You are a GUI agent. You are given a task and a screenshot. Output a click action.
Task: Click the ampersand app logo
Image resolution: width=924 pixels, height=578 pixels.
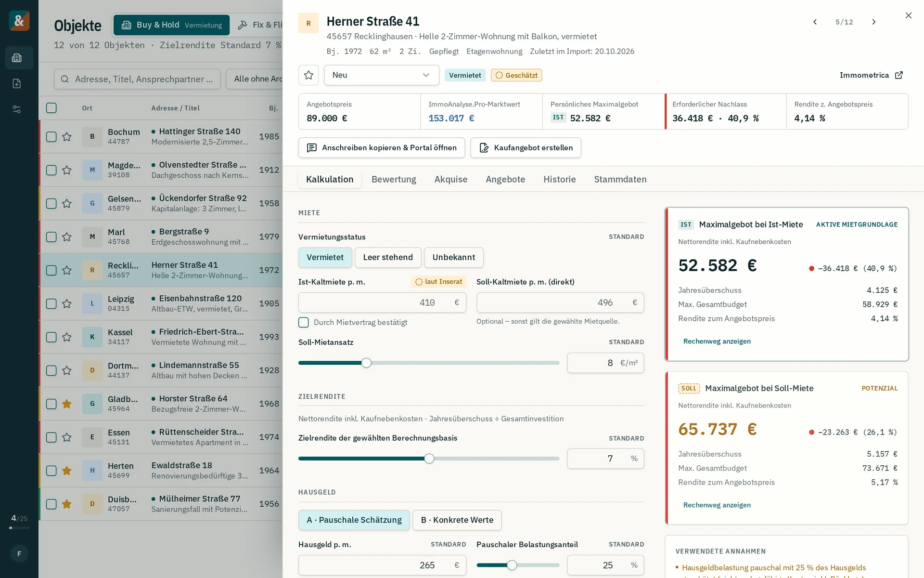point(19,20)
